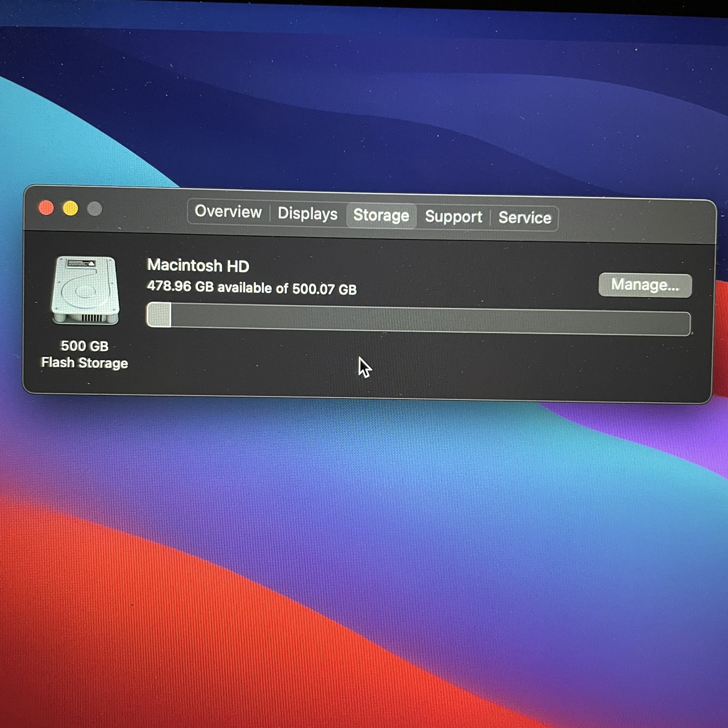Switch to the Overview tab
Screen dimensions: 728x728
228,212
